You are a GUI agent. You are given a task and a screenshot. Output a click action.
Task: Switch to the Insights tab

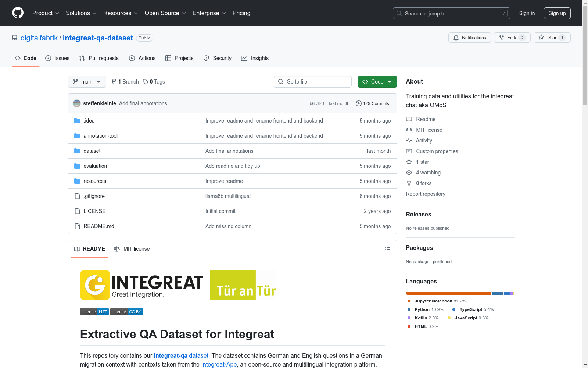click(255, 58)
